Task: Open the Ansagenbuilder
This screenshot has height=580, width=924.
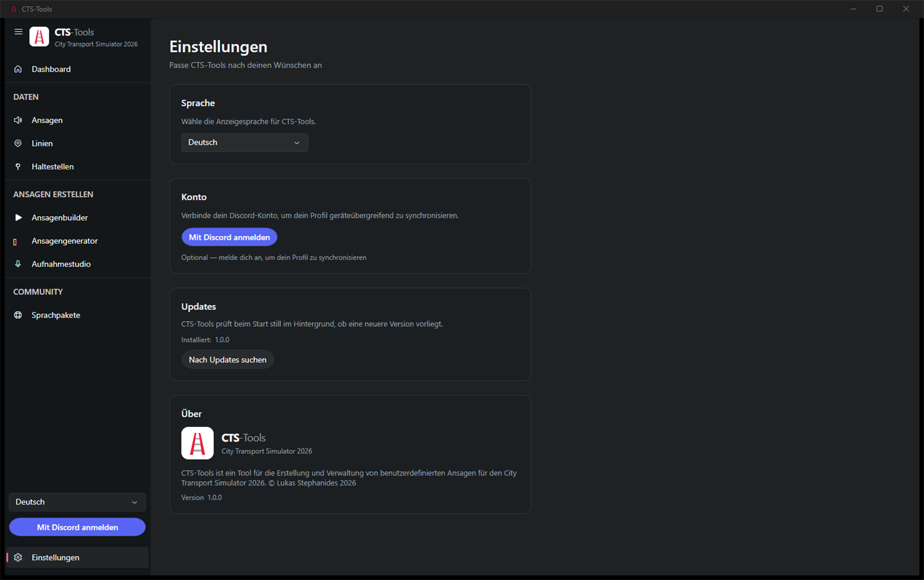Action: pos(77,217)
